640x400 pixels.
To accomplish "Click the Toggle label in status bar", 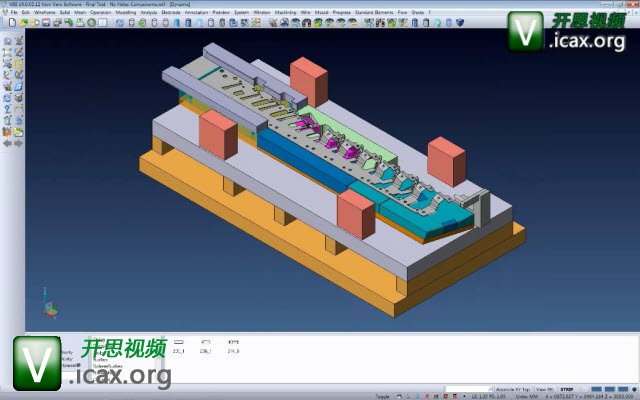I will (x=382, y=396).
